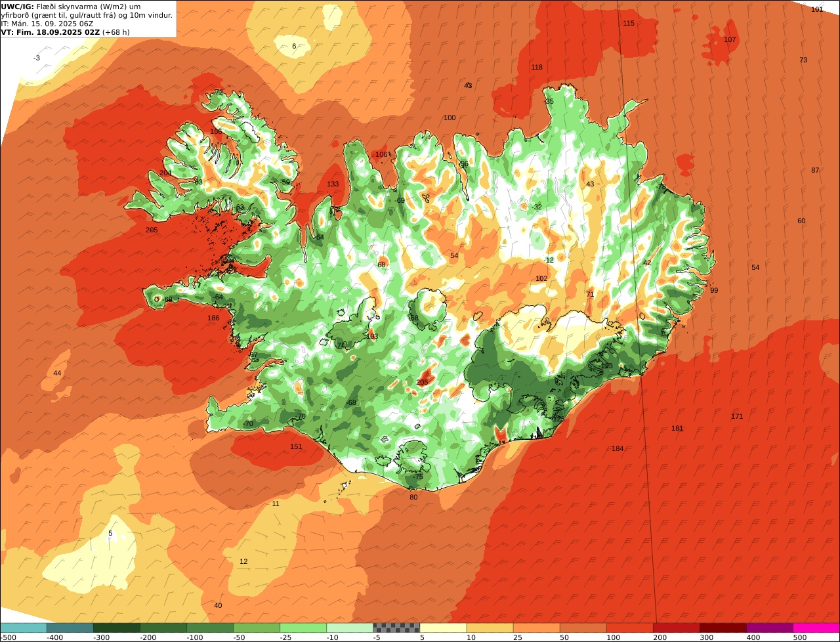Click the legend swatch between 25 and 50
The image size is (840, 642).
(536, 628)
